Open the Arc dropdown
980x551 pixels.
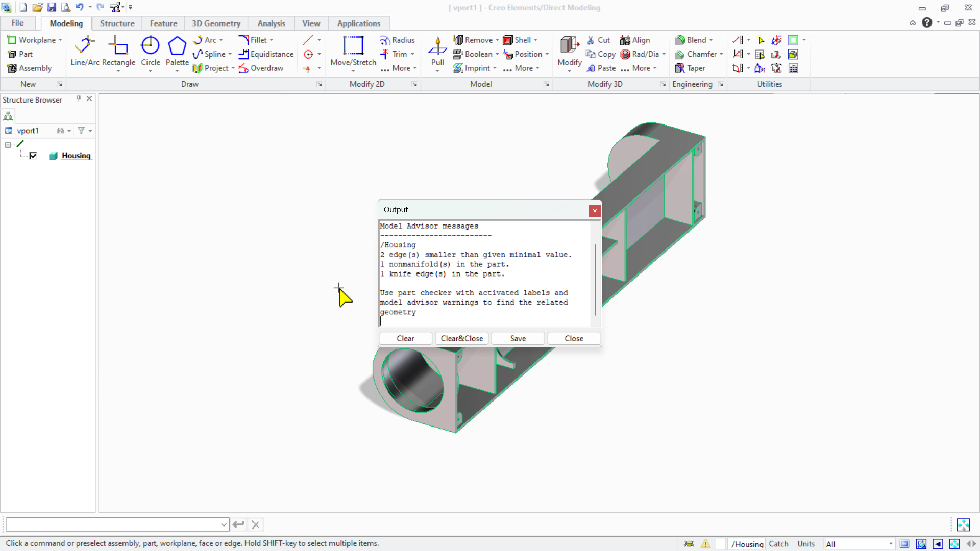point(221,40)
